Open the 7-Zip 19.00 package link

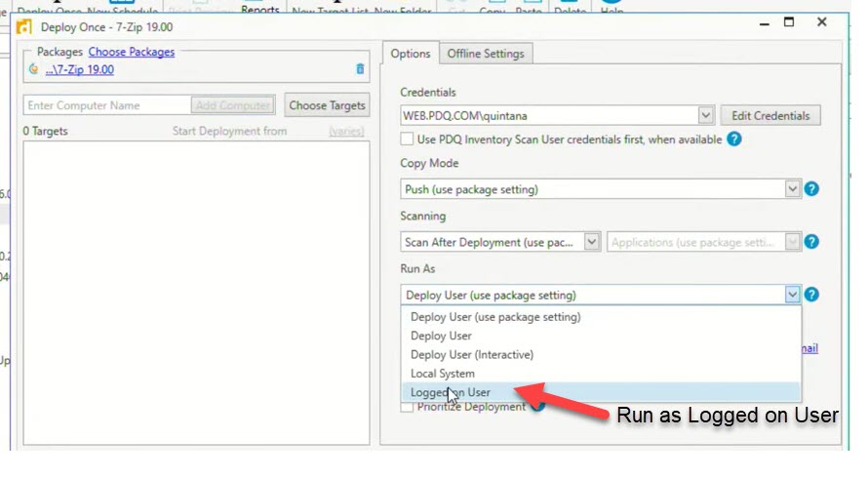tap(80, 69)
